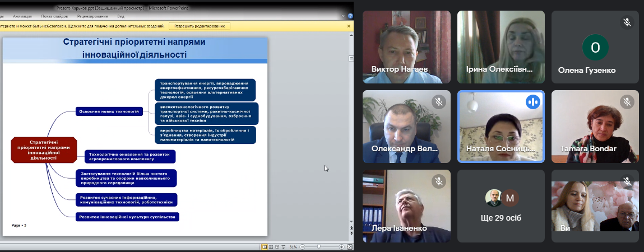Click Лера Іваненко muted microphone icon
644x252 pixels.
[439, 181]
